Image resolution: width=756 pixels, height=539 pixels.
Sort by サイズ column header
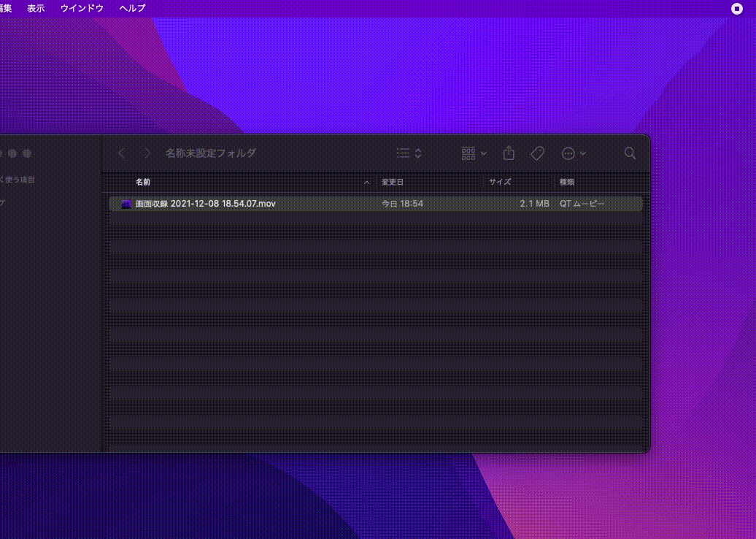(x=500, y=183)
